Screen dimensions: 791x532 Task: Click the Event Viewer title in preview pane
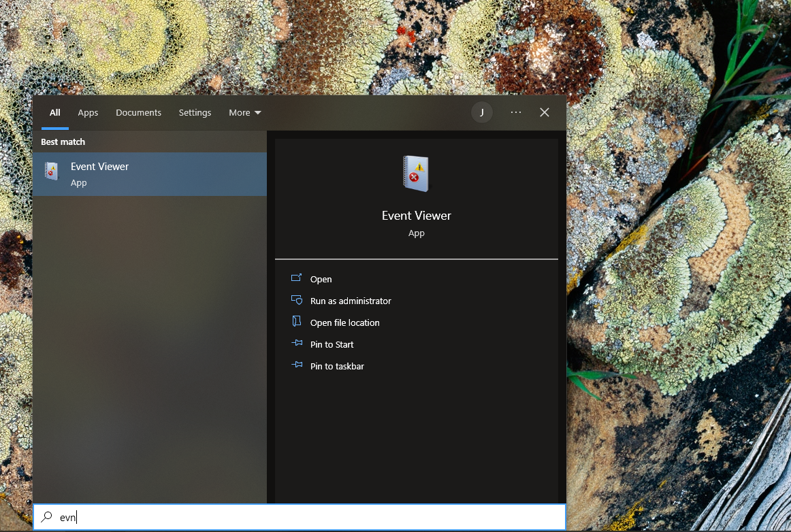[x=416, y=216]
